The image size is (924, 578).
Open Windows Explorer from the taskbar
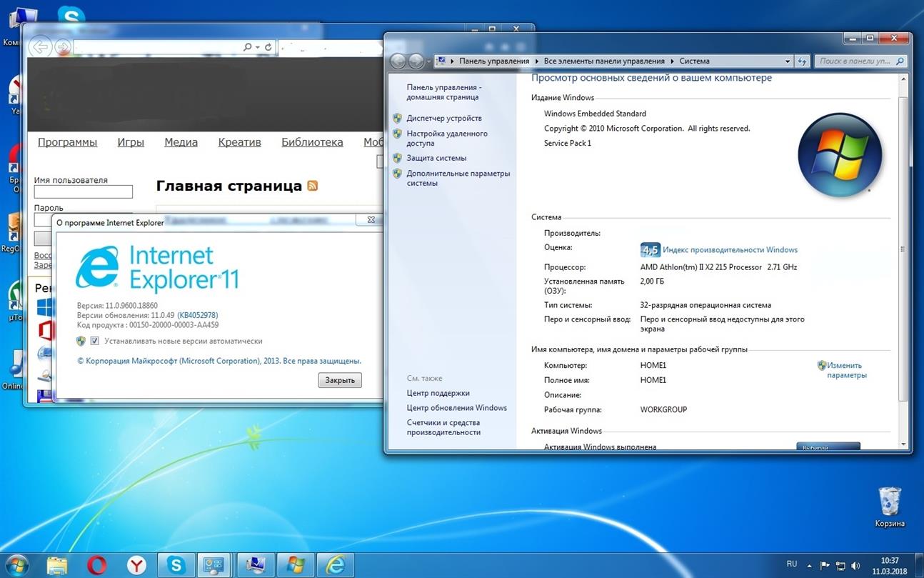pos(57,565)
